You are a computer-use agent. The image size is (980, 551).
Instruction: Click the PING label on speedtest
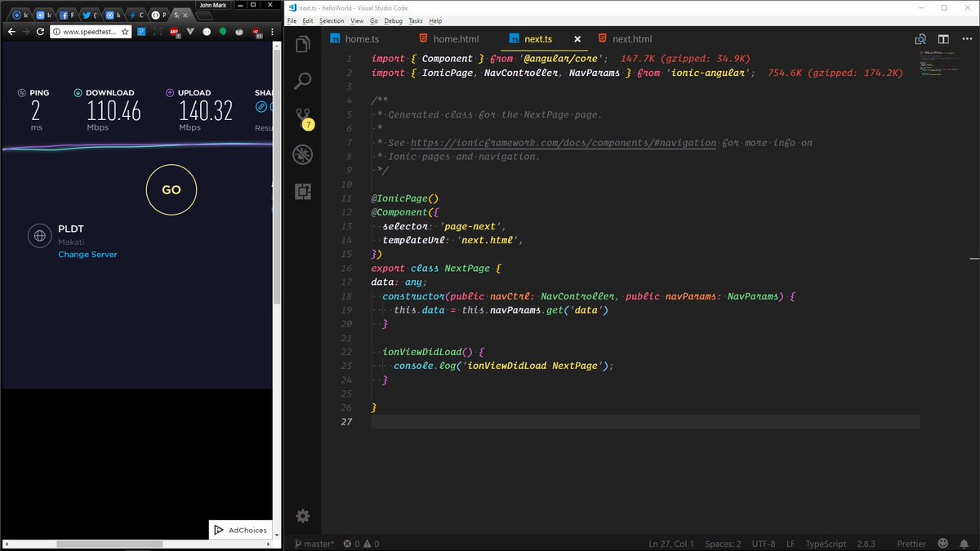(x=39, y=93)
